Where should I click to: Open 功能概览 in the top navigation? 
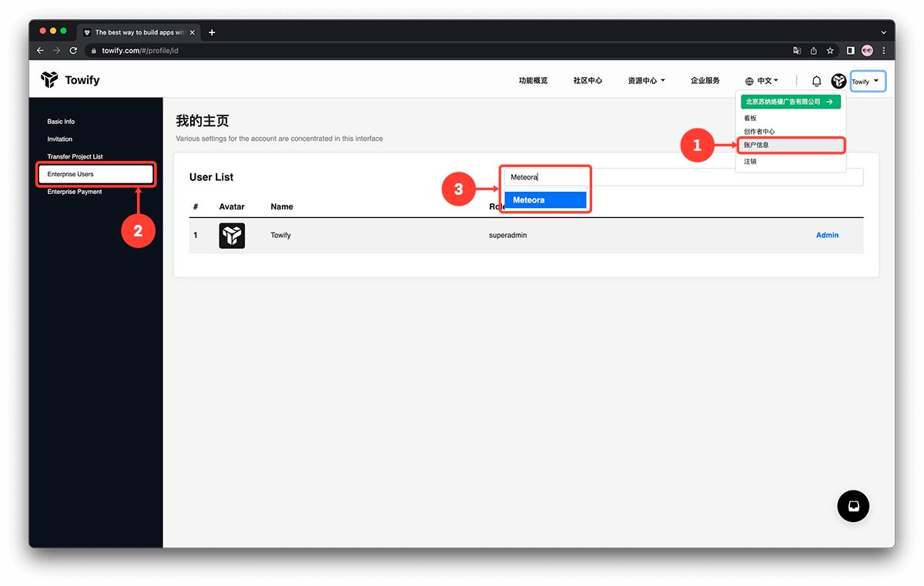tap(533, 81)
